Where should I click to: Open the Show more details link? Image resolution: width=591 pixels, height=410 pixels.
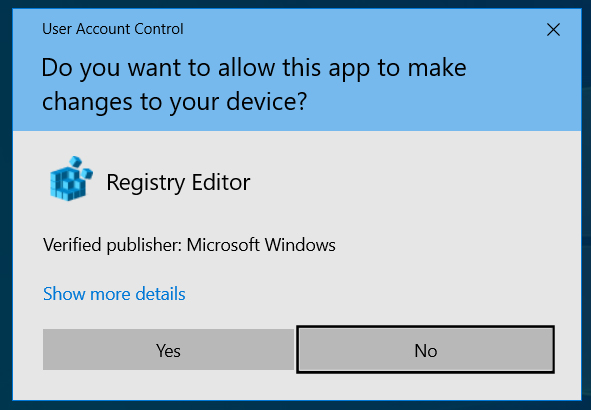[x=114, y=294]
